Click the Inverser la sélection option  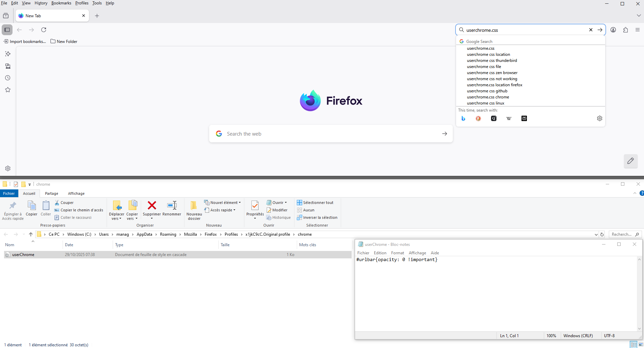coord(320,217)
